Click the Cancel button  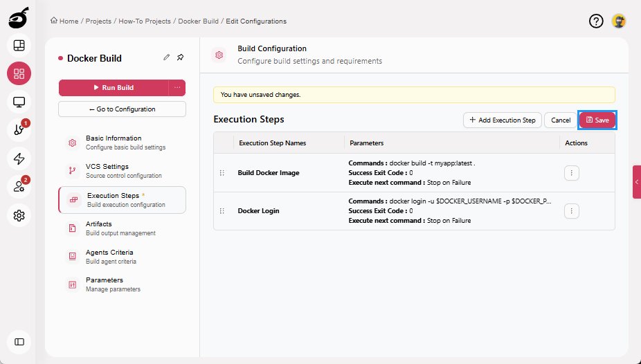(x=561, y=120)
